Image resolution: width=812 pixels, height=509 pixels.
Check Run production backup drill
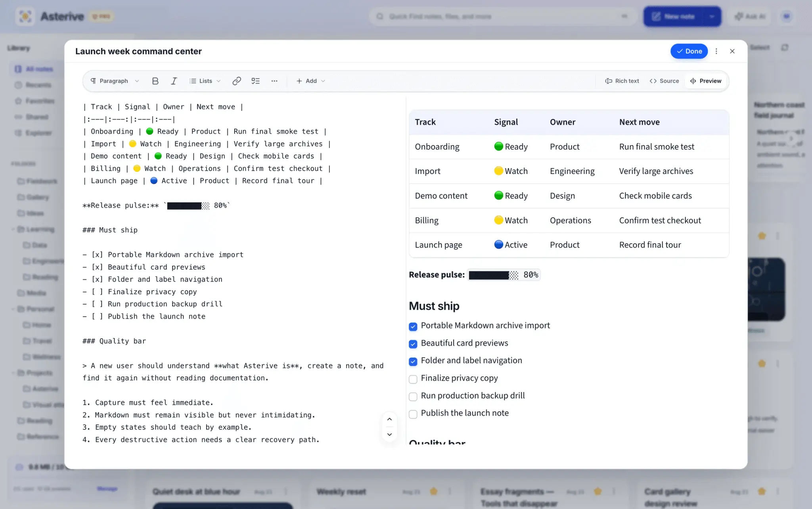[413, 397]
